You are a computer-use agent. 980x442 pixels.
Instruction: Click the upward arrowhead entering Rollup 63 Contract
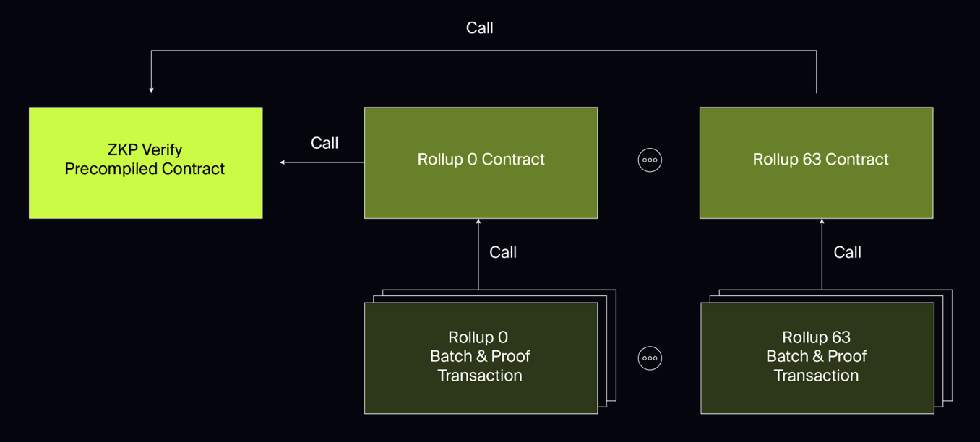tap(822, 222)
